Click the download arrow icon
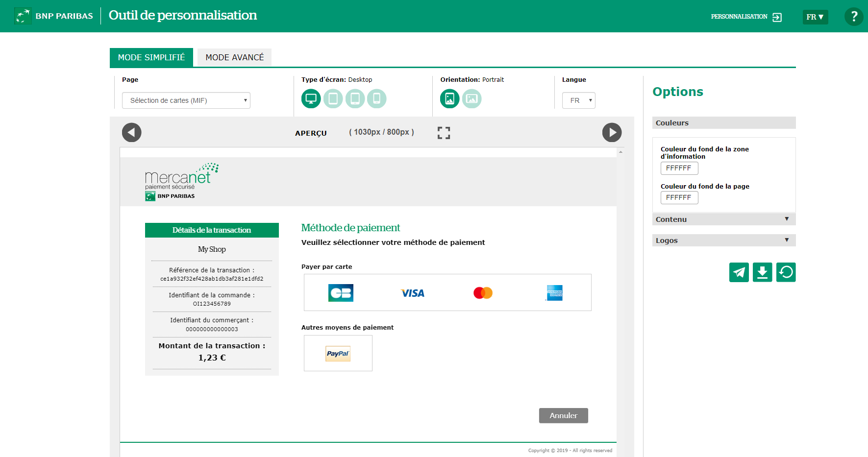Screen dimensions: 868x457 click(762, 272)
